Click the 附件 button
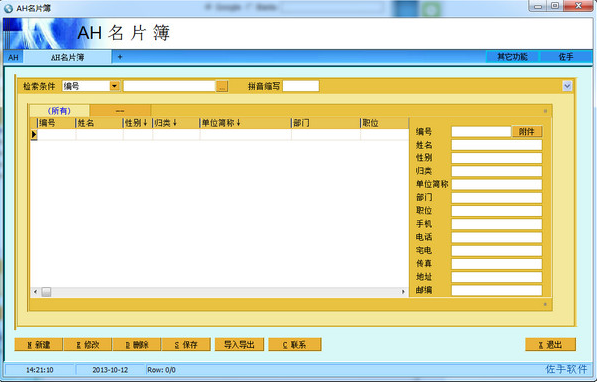The width and height of the screenshot is (597, 382). [527, 132]
